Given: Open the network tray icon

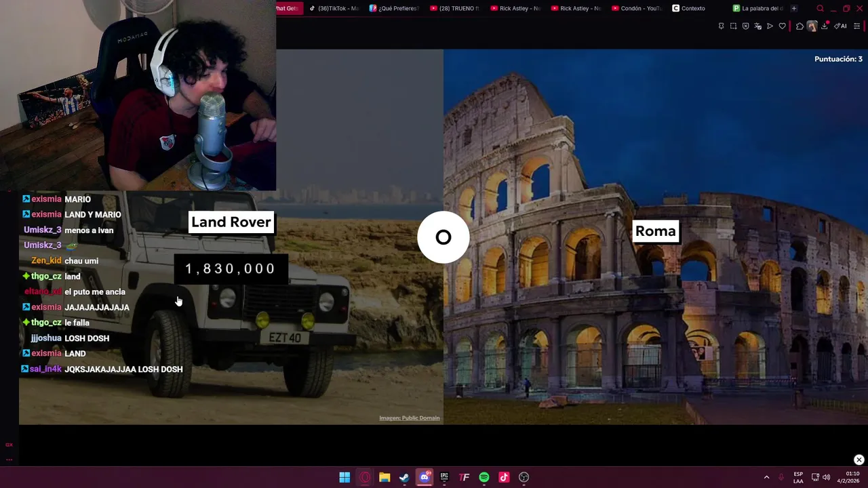Looking at the screenshot, I should pos(815,477).
